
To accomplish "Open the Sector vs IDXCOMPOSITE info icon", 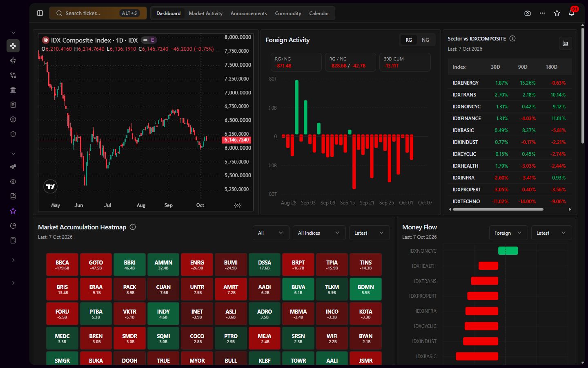I will tap(512, 38).
